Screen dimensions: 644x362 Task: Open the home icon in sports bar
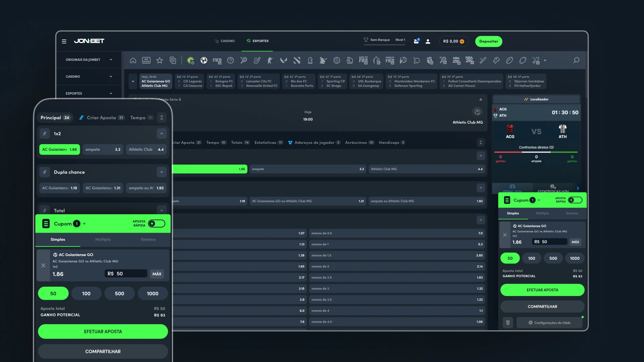click(x=133, y=60)
